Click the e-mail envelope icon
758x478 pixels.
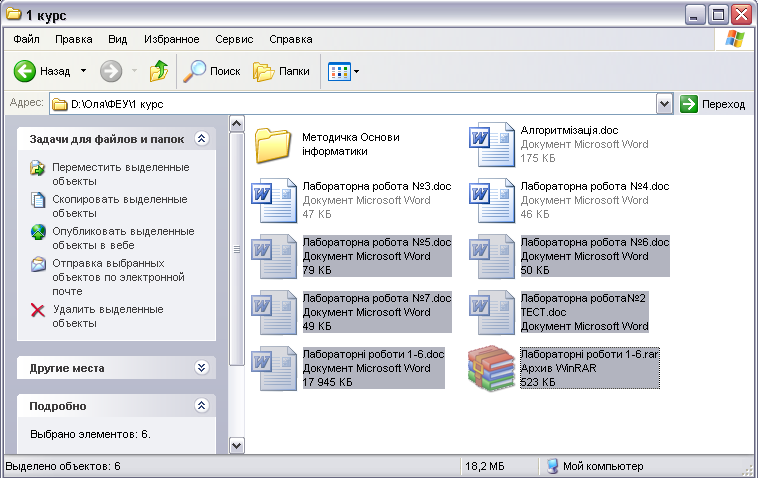(x=38, y=264)
